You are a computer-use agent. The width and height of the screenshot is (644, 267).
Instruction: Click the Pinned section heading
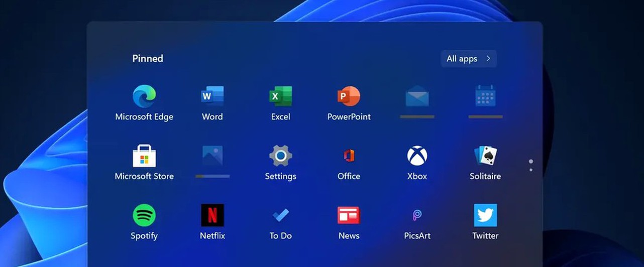coord(148,58)
